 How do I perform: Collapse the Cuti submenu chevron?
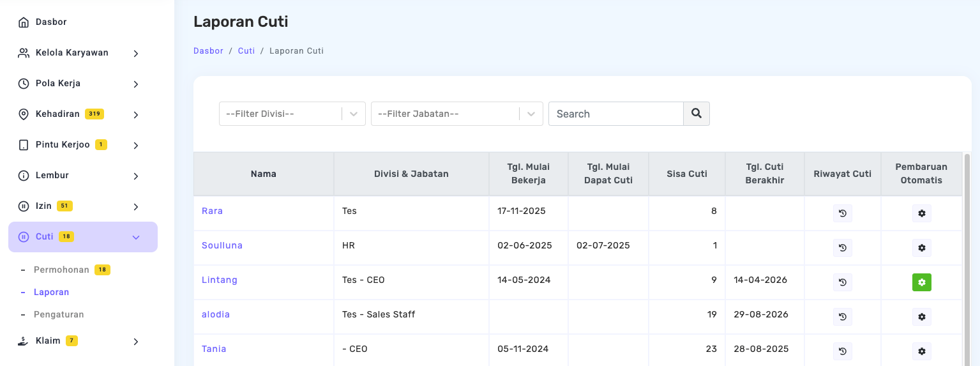(136, 238)
